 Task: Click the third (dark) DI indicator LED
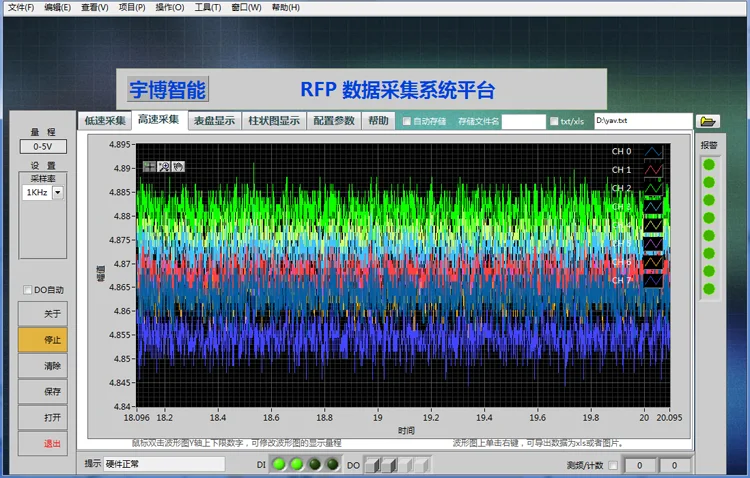tap(314, 464)
